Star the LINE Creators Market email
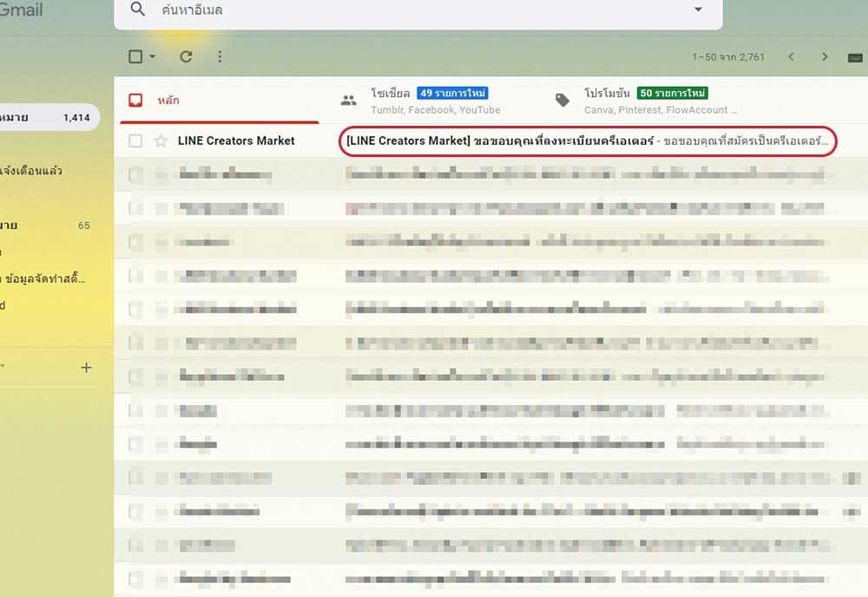This screenshot has height=597, width=868. pos(161,141)
